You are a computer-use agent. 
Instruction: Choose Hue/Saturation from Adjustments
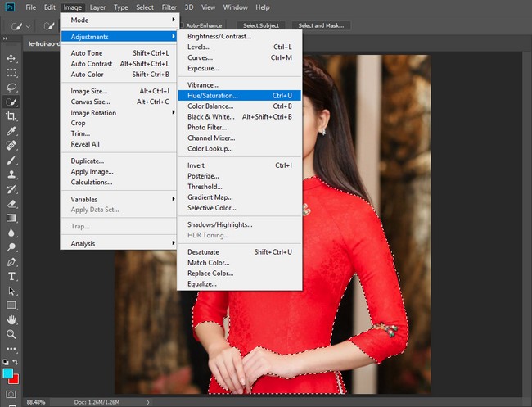[240, 95]
